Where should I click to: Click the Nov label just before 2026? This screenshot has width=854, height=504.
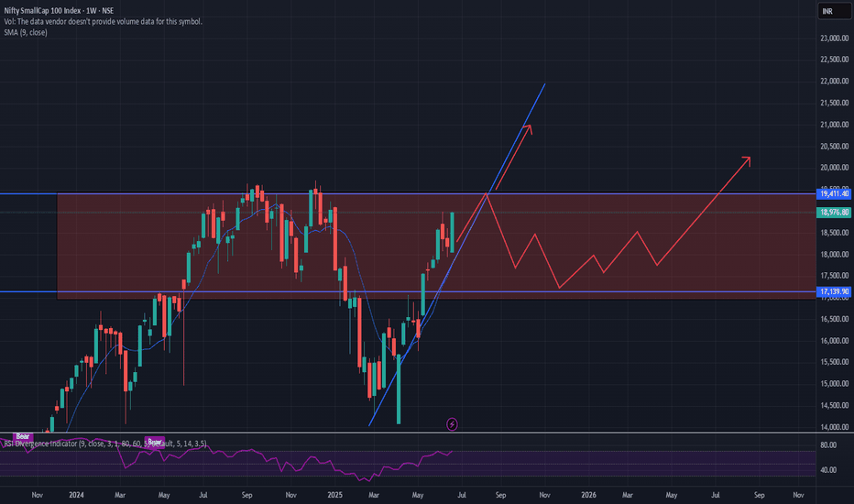[x=544, y=495]
